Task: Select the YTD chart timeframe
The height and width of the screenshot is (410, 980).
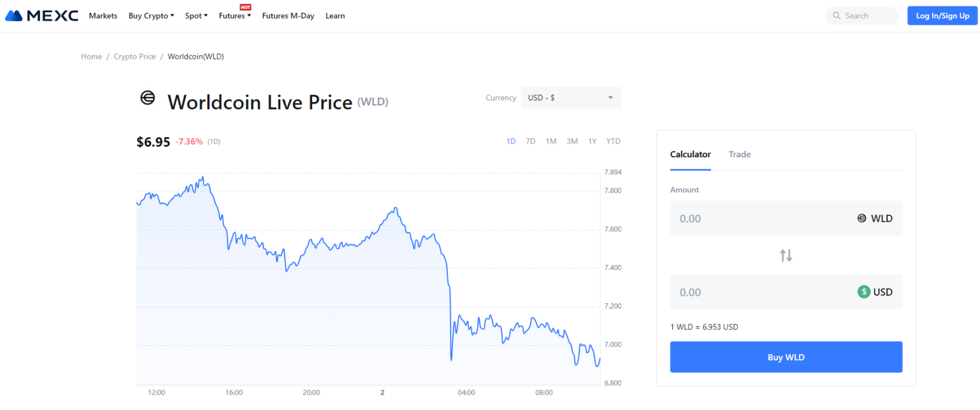Action: 613,141
